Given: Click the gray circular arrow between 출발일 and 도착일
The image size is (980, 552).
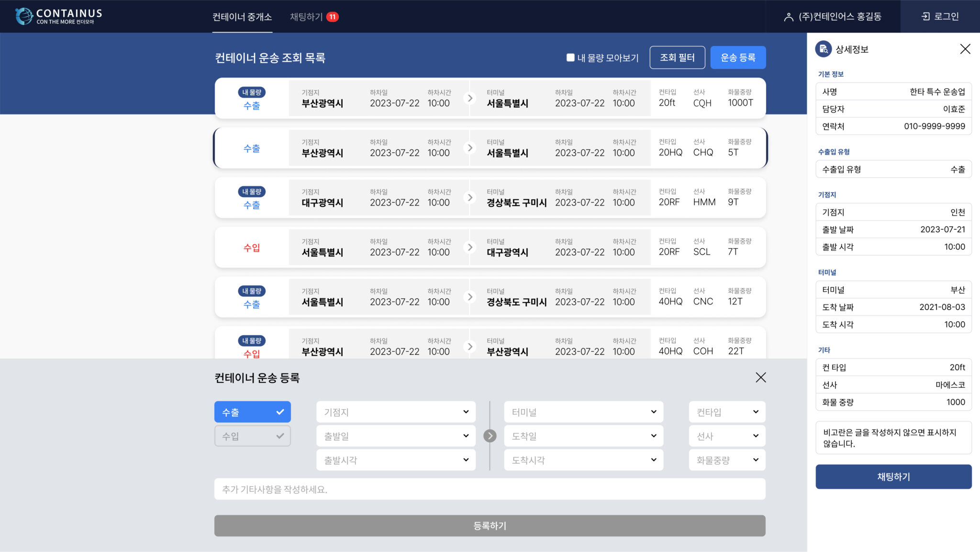Looking at the screenshot, I should pos(490,436).
